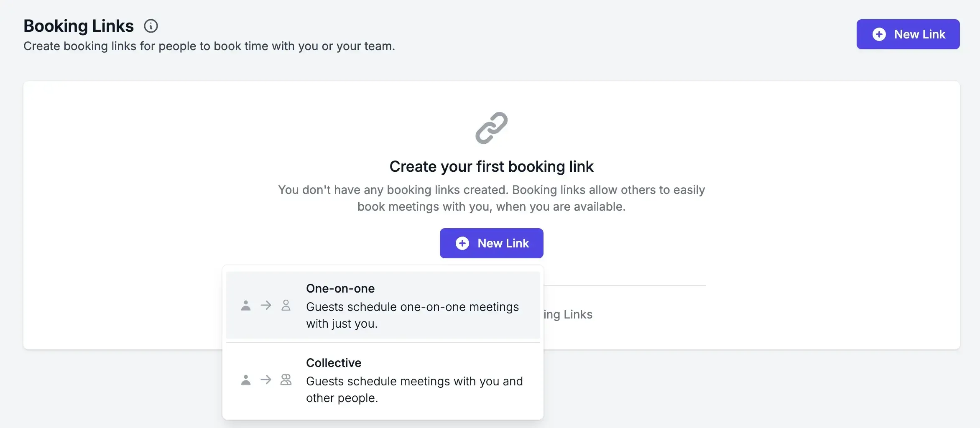Image resolution: width=980 pixels, height=428 pixels.
Task: Click the chain link illustration icon
Action: pos(491,129)
